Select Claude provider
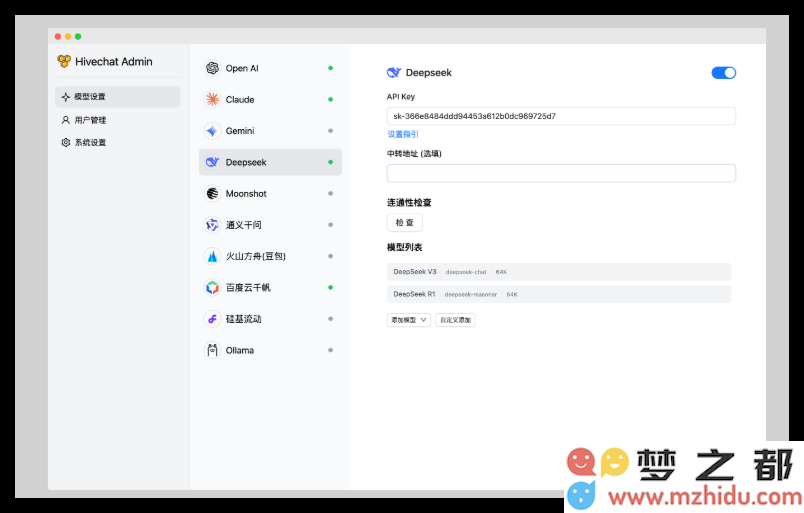Image resolution: width=804 pixels, height=513 pixels. [x=270, y=100]
